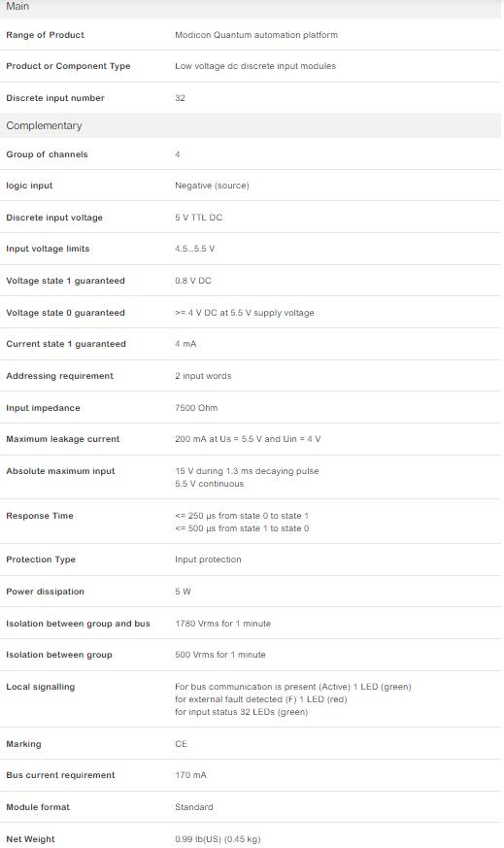Select the Input voltage limits label
Image resolution: width=504 pixels, height=848 pixels.
(x=49, y=249)
